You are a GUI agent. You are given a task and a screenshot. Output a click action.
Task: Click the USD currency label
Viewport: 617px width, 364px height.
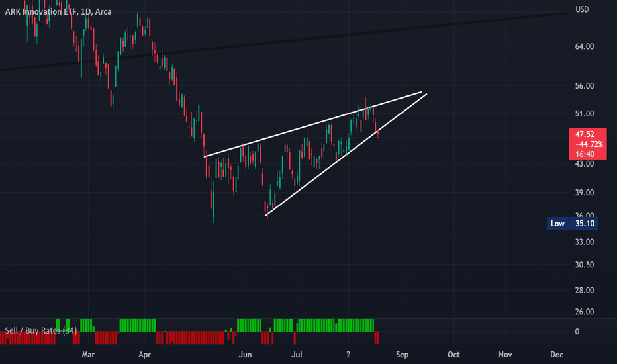582,9
